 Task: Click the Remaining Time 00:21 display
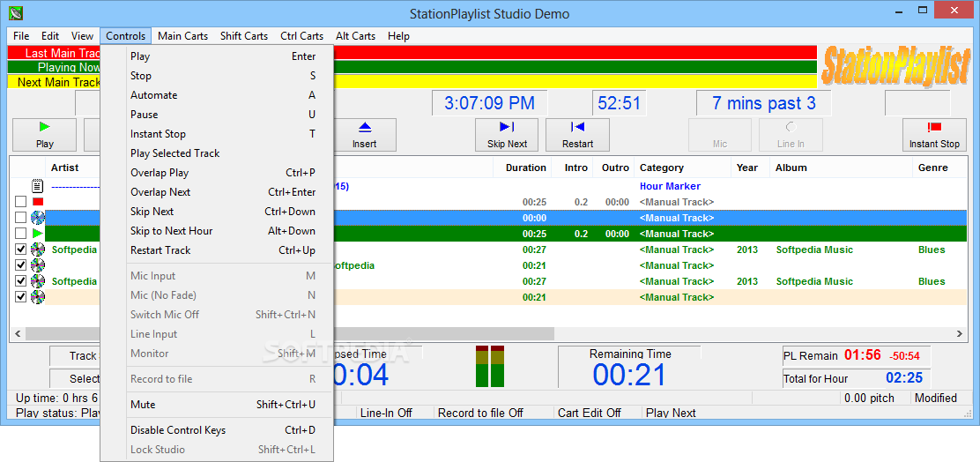629,375
